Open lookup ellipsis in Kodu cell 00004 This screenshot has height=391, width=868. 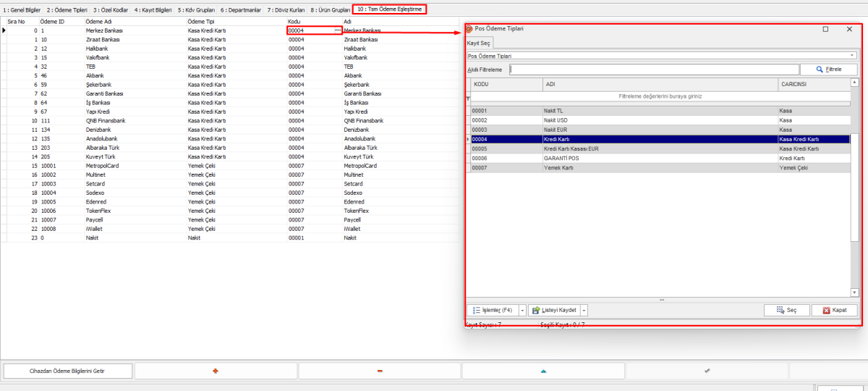click(x=337, y=30)
